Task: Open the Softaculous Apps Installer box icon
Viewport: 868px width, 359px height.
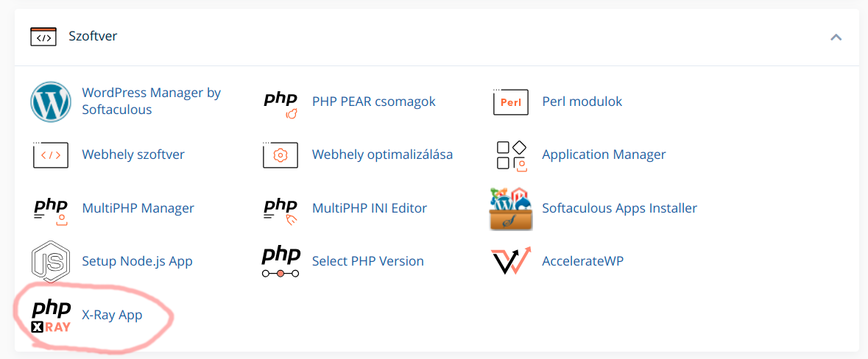Action: [x=511, y=208]
